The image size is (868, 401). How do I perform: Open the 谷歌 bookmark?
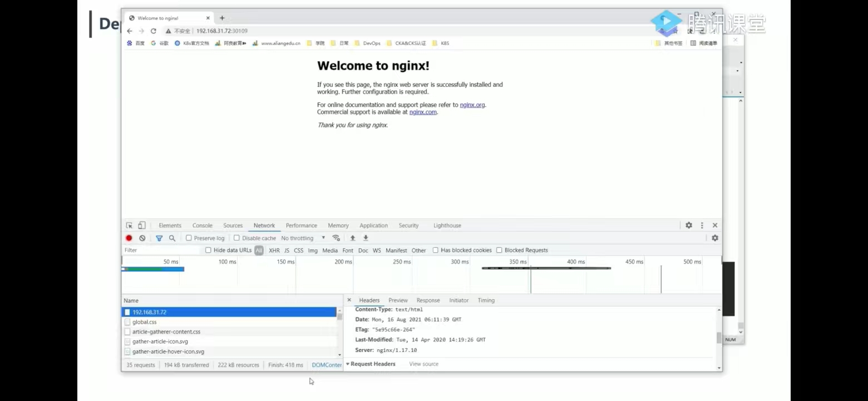[160, 43]
